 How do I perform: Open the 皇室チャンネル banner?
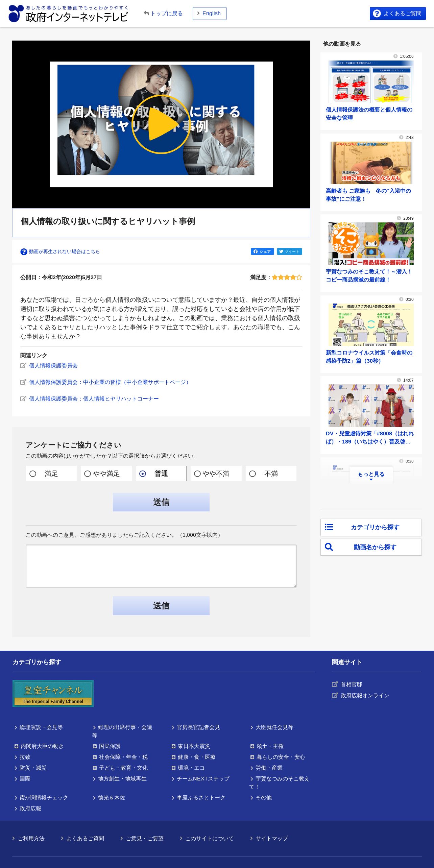coord(53,693)
